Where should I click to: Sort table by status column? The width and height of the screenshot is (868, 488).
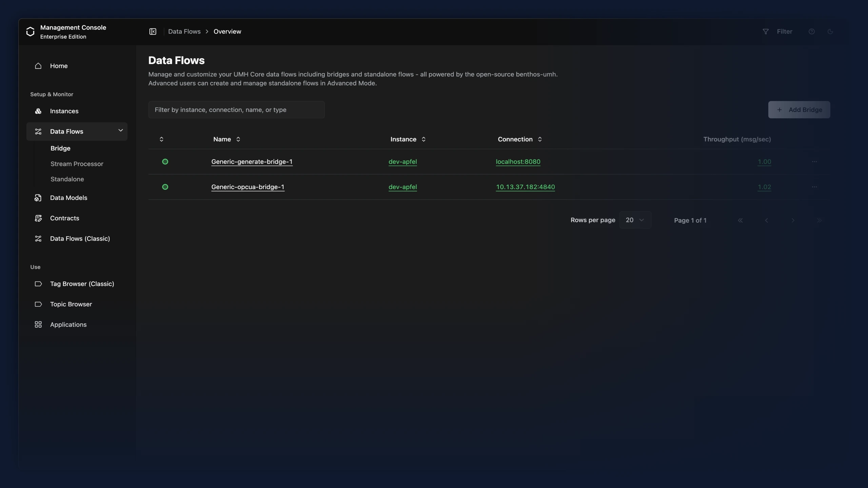click(161, 139)
